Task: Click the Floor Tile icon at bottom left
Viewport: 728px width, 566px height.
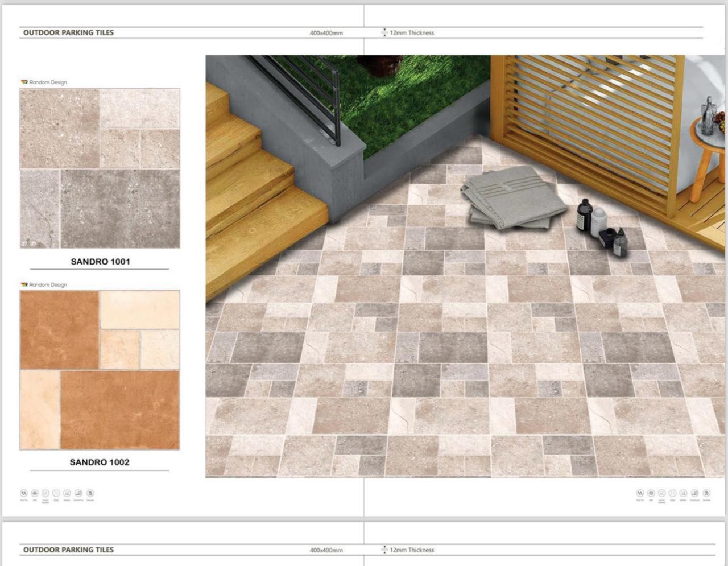Action: pos(24,493)
